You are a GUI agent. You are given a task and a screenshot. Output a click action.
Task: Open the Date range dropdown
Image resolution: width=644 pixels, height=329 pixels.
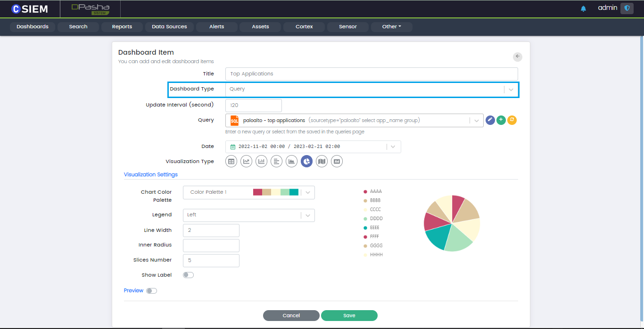(393, 147)
